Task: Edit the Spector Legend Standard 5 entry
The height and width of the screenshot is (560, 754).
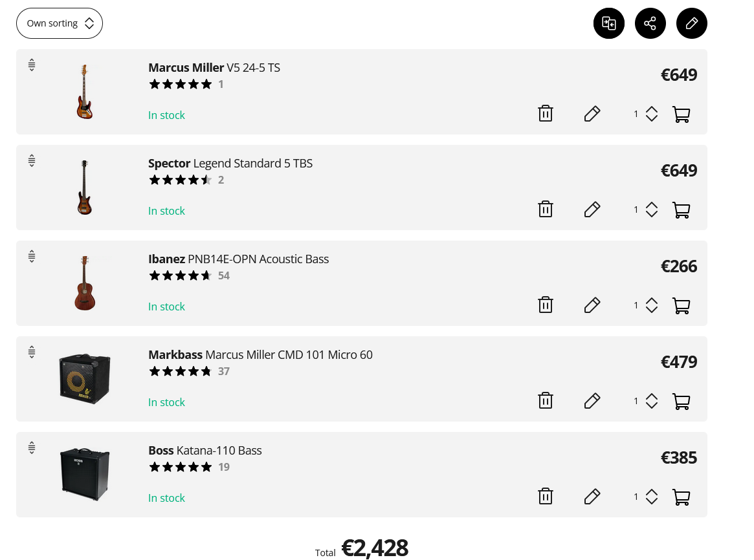Action: pos(592,210)
